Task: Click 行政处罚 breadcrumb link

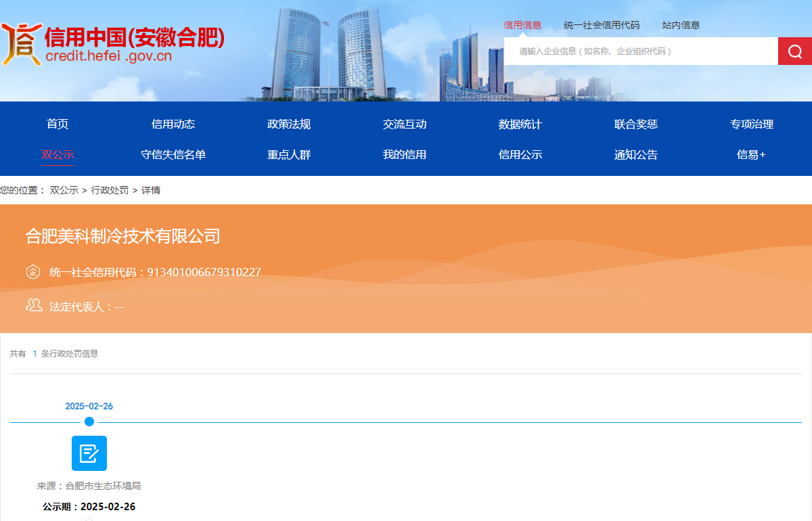Action: tap(110, 190)
